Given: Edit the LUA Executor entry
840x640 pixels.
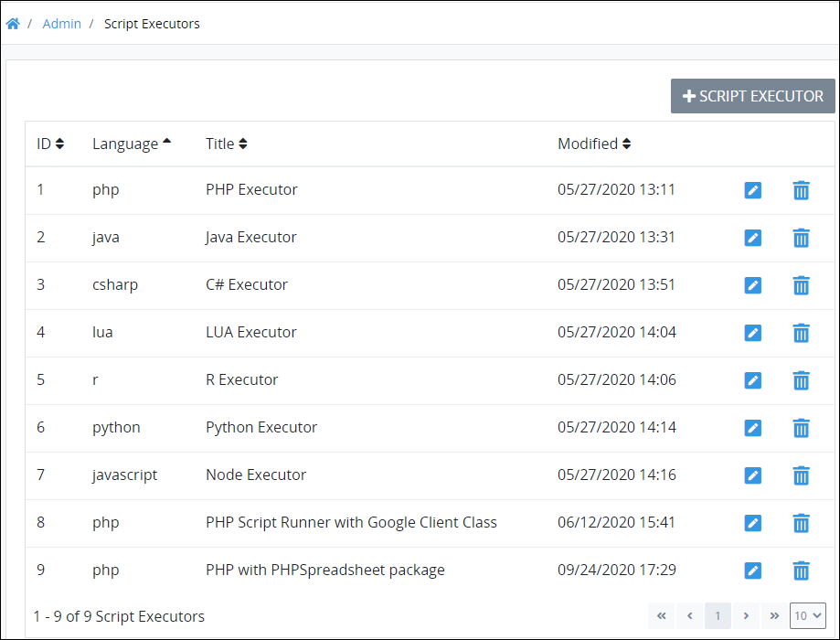Looking at the screenshot, I should pos(752,333).
